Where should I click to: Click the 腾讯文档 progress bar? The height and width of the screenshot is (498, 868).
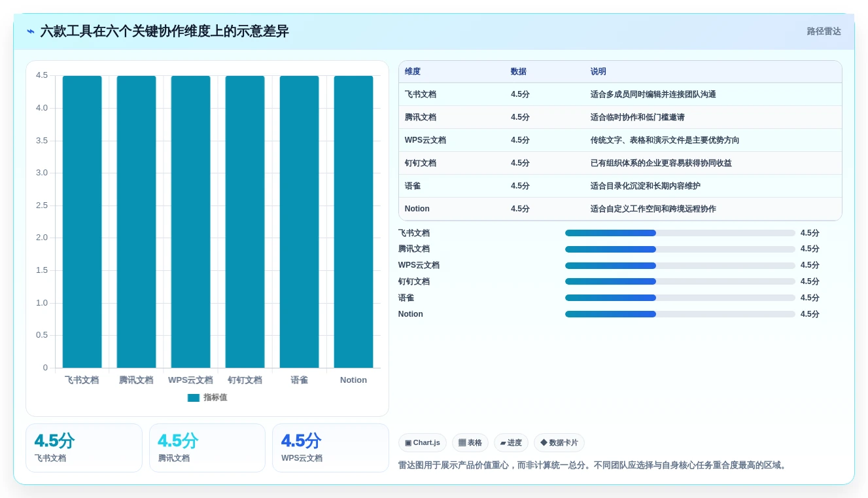point(680,249)
